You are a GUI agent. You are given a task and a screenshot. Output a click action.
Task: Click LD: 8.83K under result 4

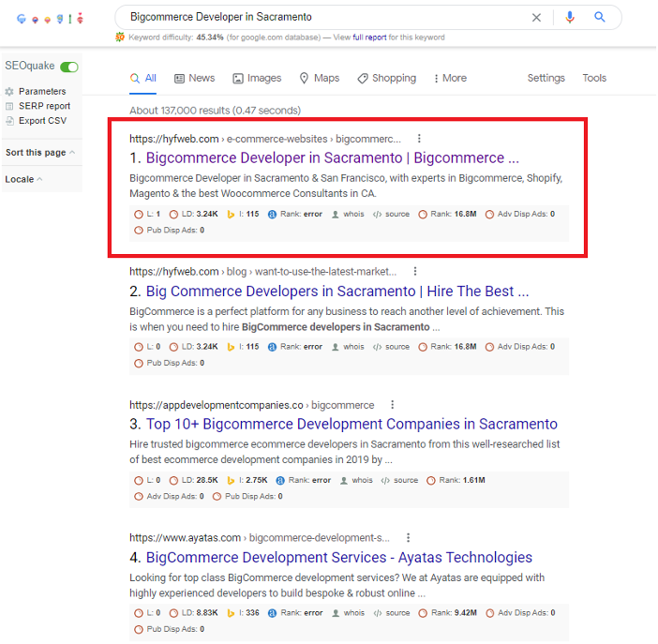click(x=194, y=613)
